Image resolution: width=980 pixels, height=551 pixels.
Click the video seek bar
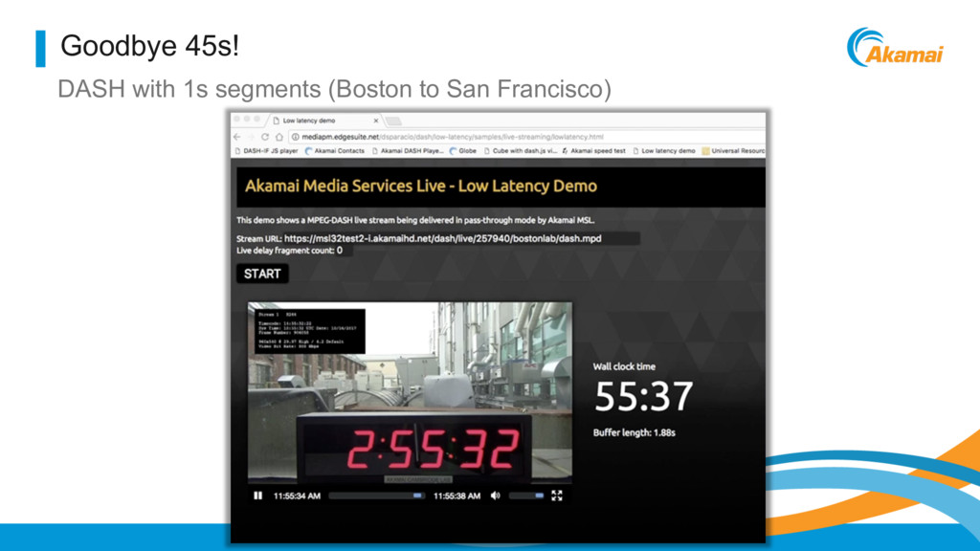click(x=377, y=496)
